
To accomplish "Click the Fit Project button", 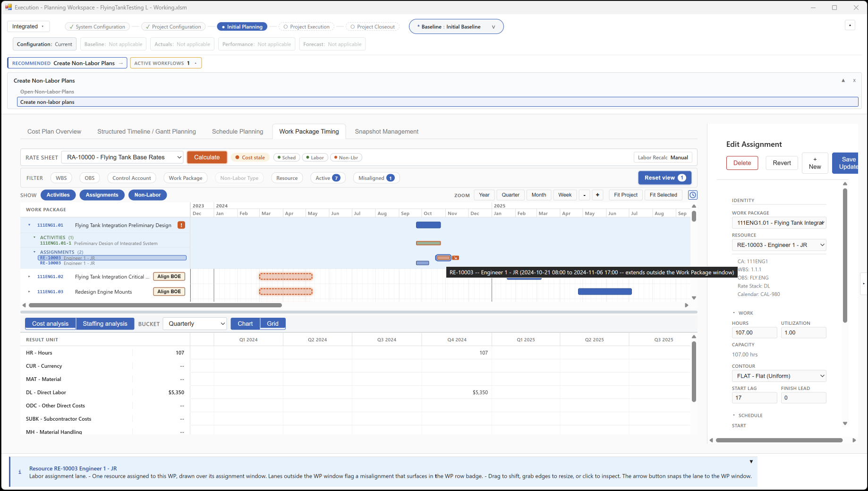I will 626,195.
